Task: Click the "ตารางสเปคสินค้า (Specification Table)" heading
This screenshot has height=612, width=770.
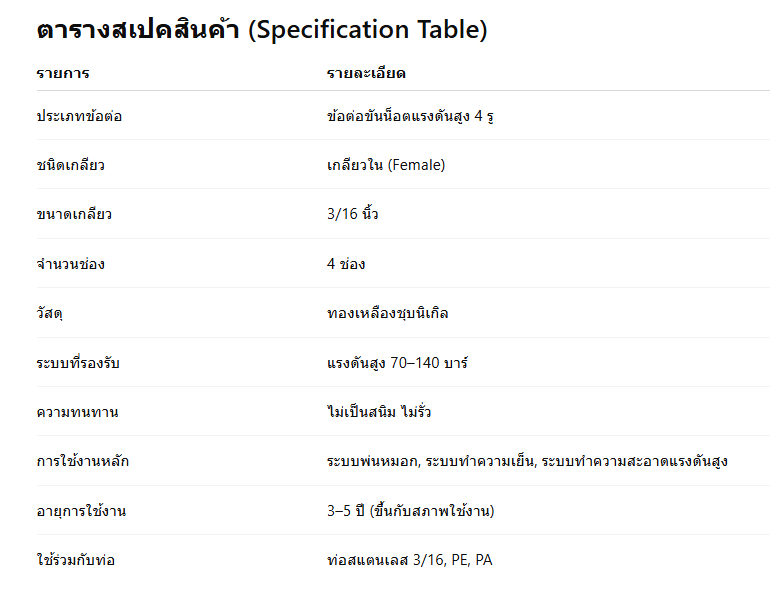Action: click(262, 30)
